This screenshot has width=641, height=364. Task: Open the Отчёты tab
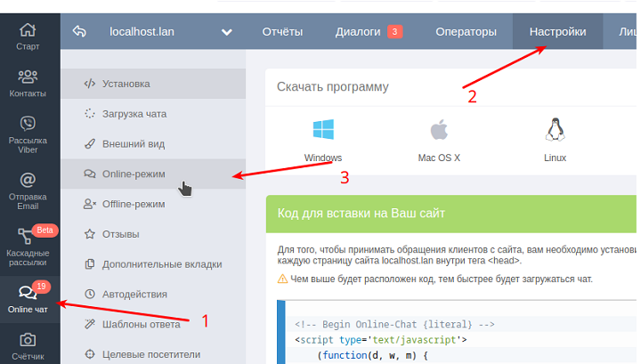pyautogui.click(x=282, y=31)
